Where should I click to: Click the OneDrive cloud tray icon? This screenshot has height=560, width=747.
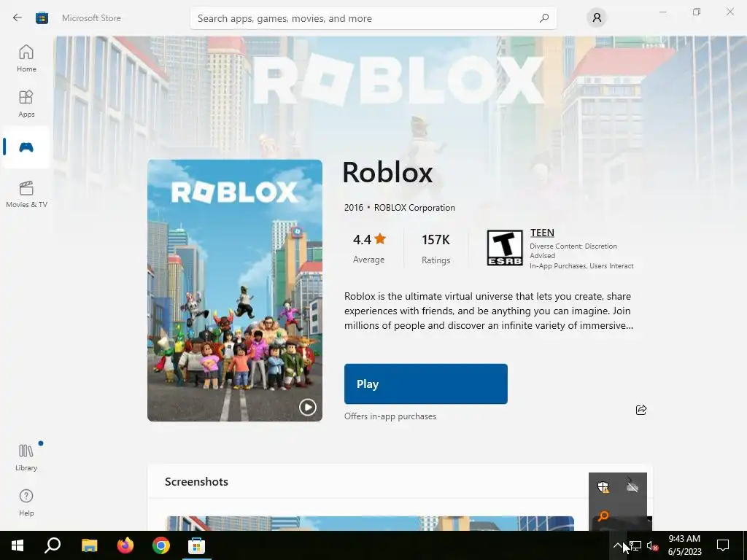[x=632, y=486]
